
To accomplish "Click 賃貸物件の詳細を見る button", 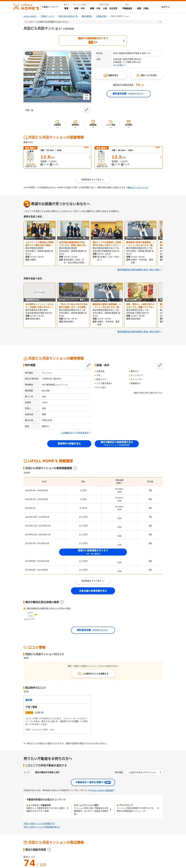I will click(x=69, y=443).
